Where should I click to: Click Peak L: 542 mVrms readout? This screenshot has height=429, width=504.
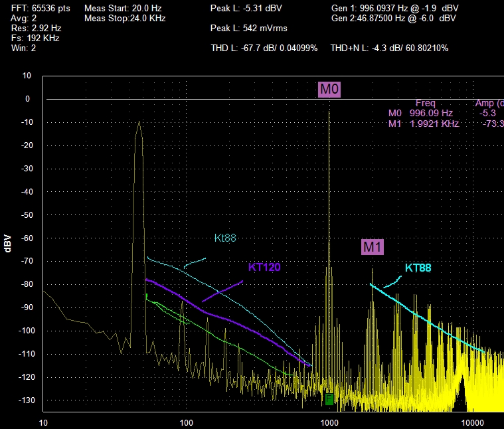pyautogui.click(x=249, y=29)
